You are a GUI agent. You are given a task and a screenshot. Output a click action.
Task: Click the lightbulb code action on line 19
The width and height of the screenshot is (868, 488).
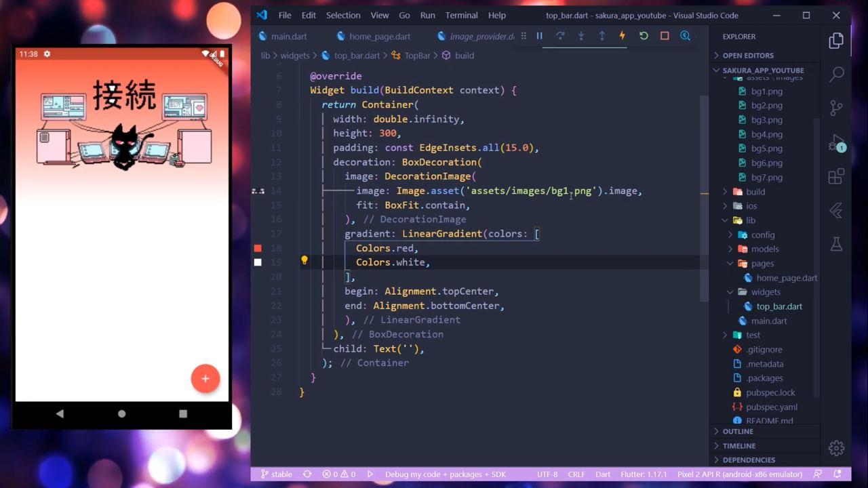pos(304,260)
